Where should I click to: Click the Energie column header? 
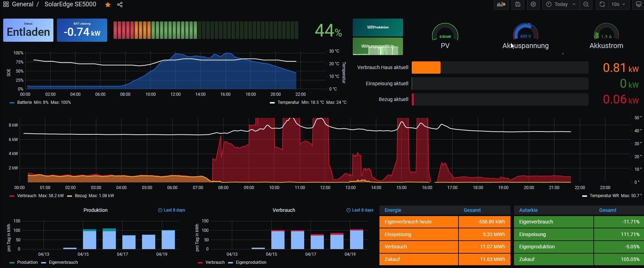click(x=393, y=210)
